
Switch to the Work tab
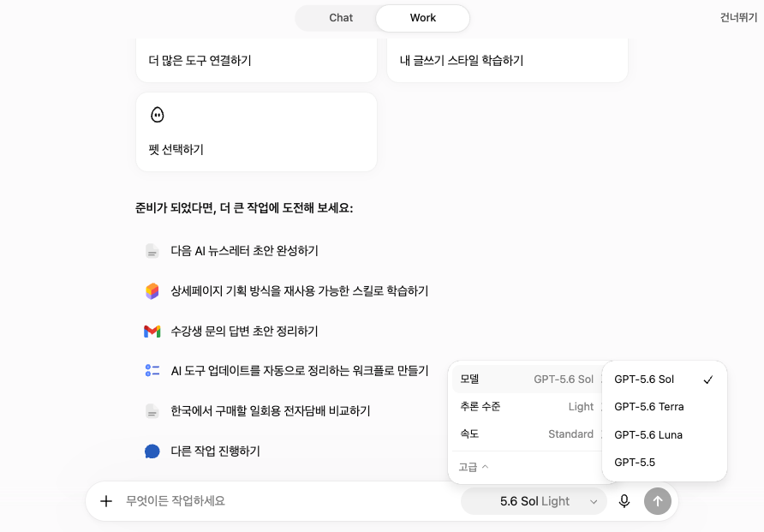(422, 18)
